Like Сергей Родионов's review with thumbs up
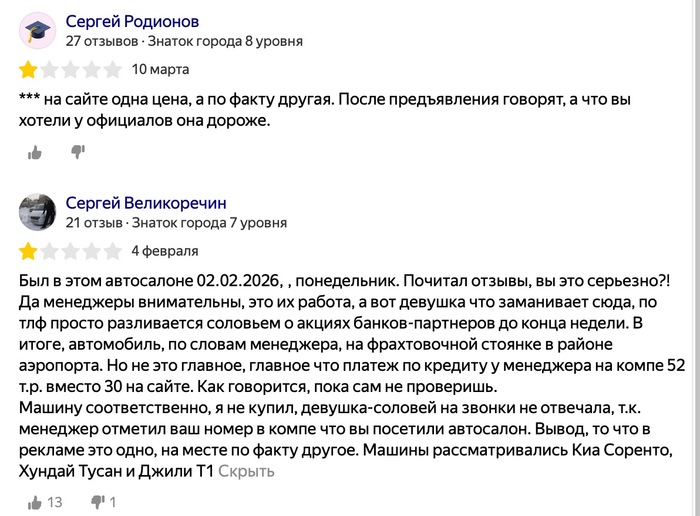This screenshot has height=516, width=700. [x=35, y=153]
